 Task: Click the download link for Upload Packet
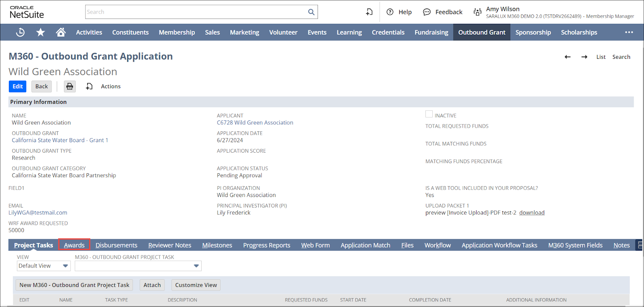pyautogui.click(x=532, y=213)
